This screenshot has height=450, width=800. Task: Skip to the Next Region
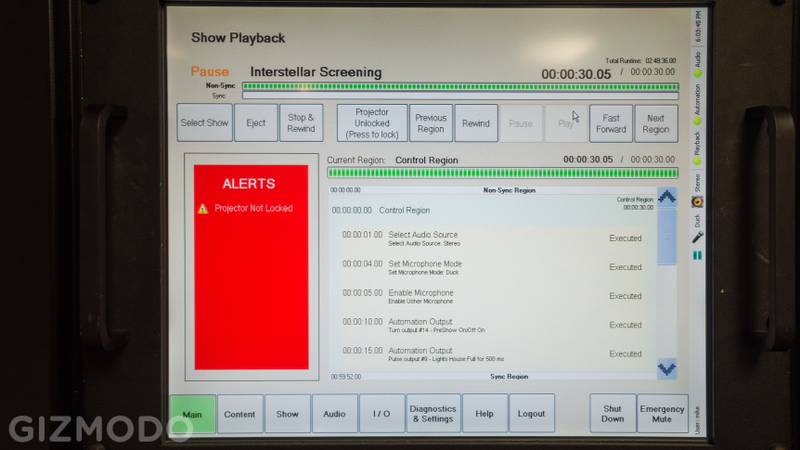pos(656,123)
